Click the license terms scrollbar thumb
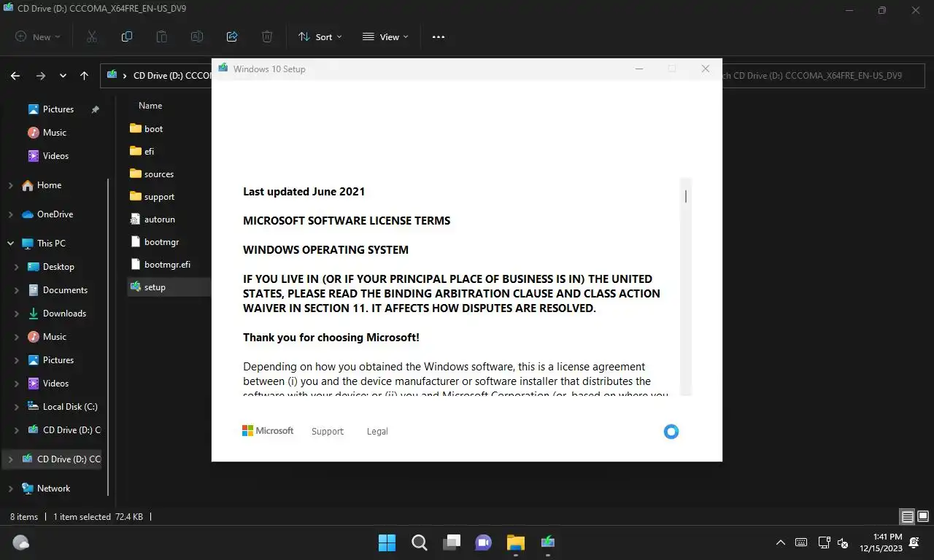934x560 pixels. coord(686,196)
